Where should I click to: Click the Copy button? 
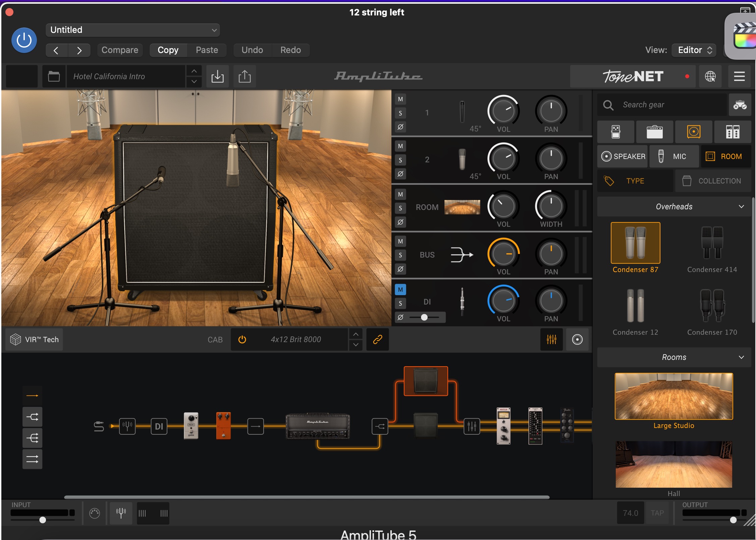[x=168, y=50]
